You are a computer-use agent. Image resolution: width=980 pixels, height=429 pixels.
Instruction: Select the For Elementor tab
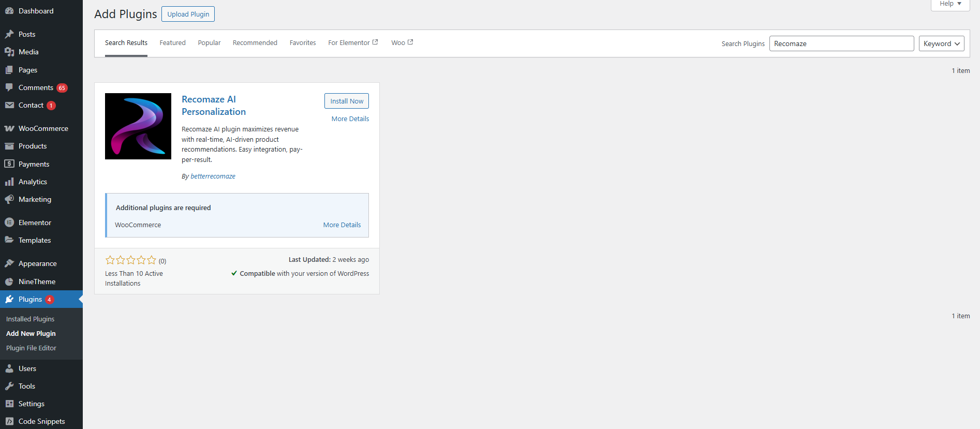352,43
